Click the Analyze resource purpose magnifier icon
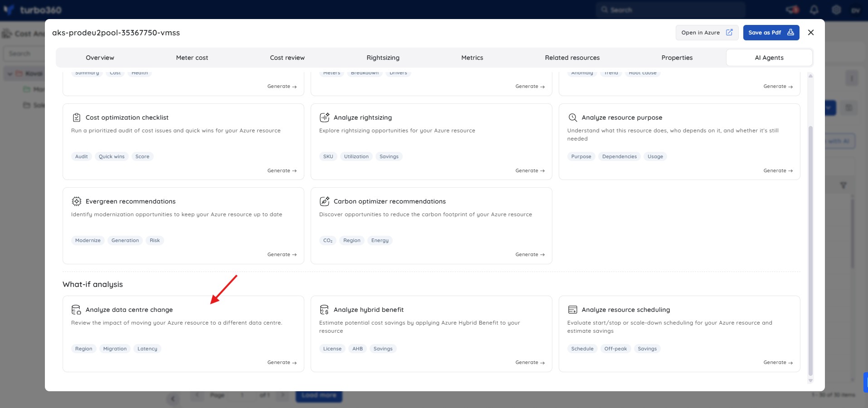 pos(573,117)
